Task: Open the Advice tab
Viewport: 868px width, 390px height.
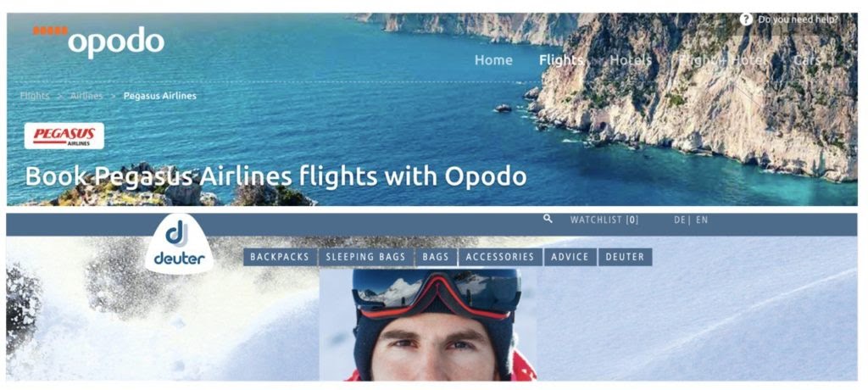Action: [x=570, y=257]
